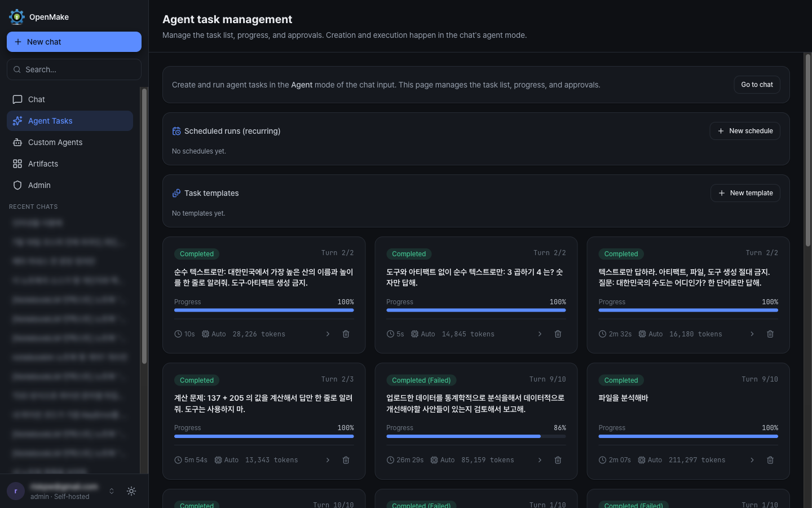Click the 86% progress bar
Image resolution: width=812 pixels, height=508 pixels.
[x=476, y=436]
